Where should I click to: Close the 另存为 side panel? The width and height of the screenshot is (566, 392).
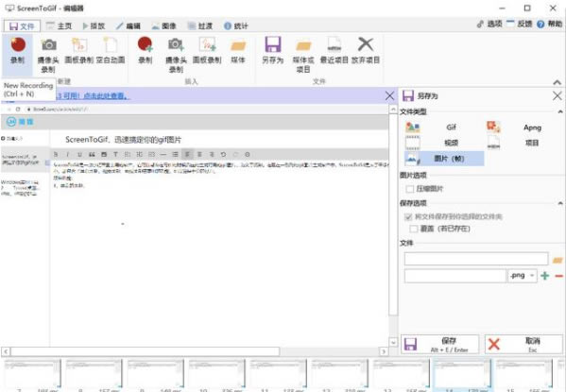pyautogui.click(x=557, y=96)
